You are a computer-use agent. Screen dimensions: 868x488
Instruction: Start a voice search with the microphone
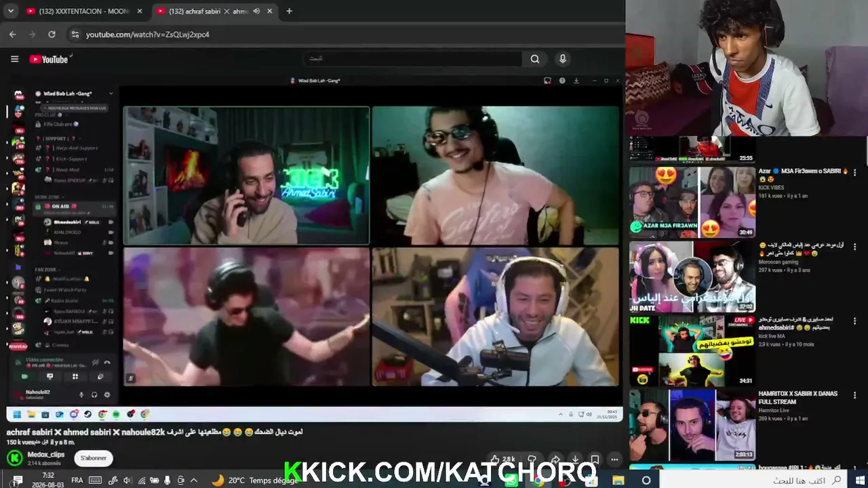[x=562, y=59]
